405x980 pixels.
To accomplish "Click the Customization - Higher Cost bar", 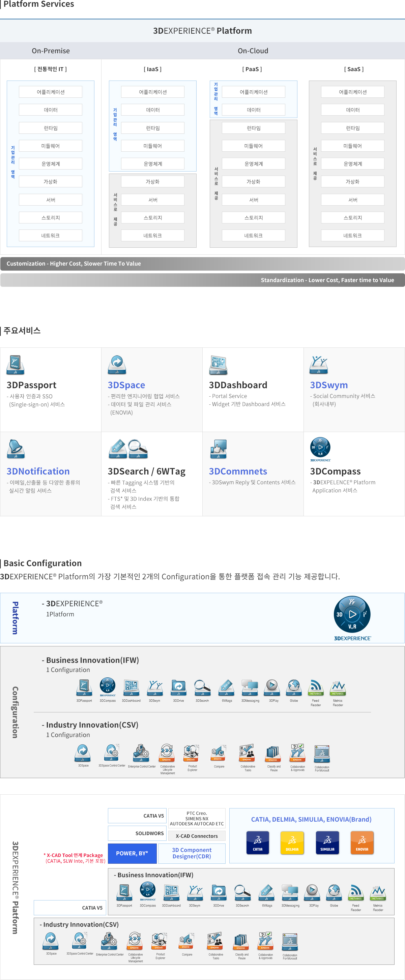I will (202, 264).
